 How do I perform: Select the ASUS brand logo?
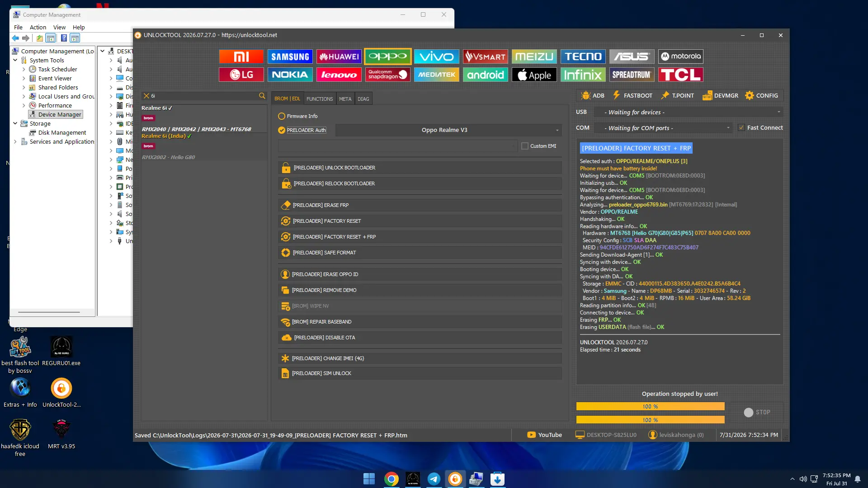click(632, 56)
